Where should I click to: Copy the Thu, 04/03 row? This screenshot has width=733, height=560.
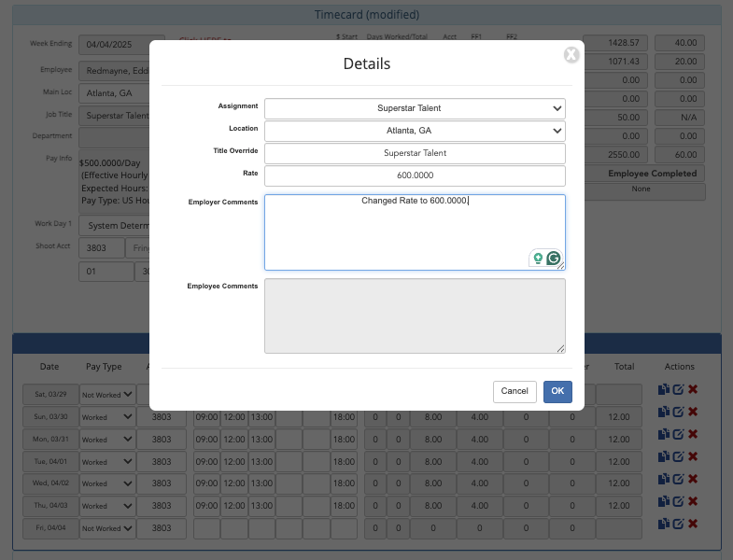(x=664, y=501)
